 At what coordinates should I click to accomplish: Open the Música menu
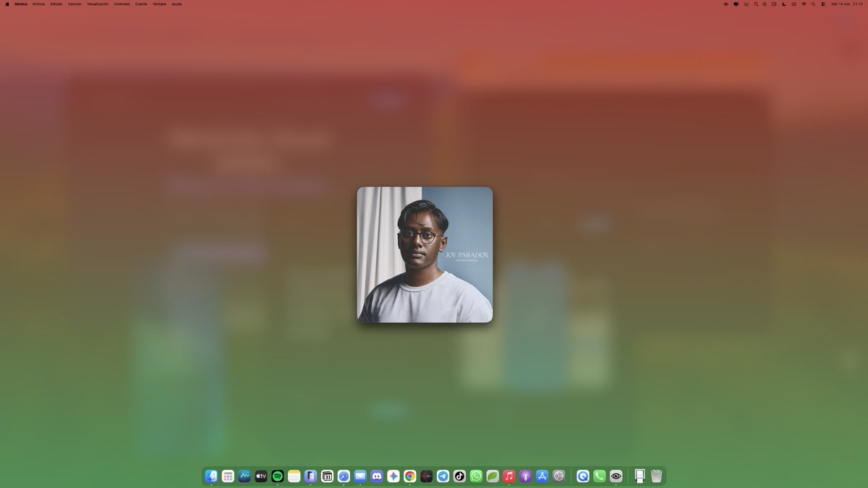[21, 4]
